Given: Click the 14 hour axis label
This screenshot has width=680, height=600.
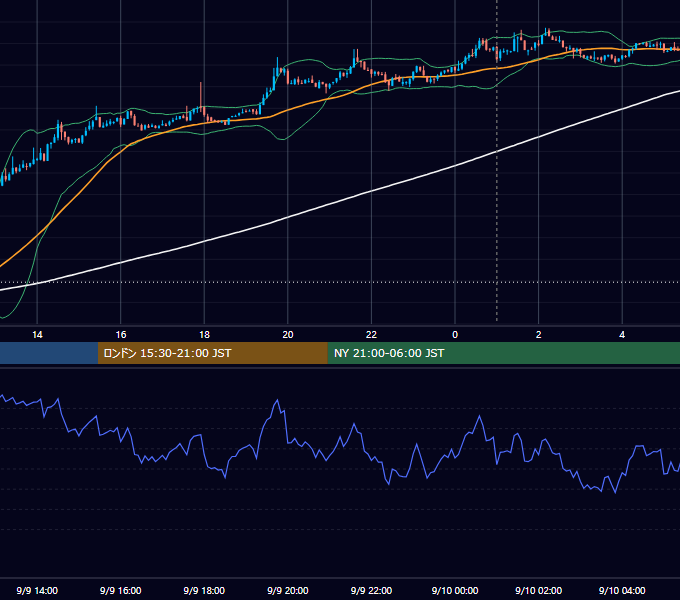Looking at the screenshot, I should click(37, 335).
